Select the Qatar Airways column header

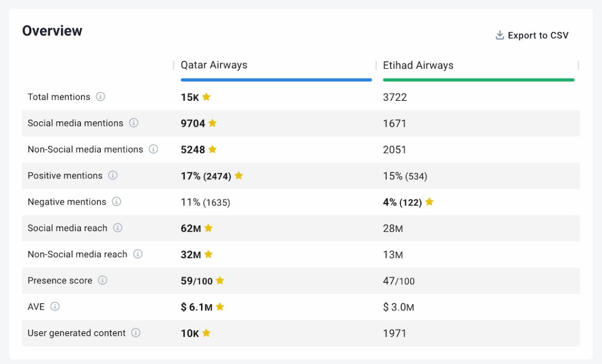(x=213, y=65)
